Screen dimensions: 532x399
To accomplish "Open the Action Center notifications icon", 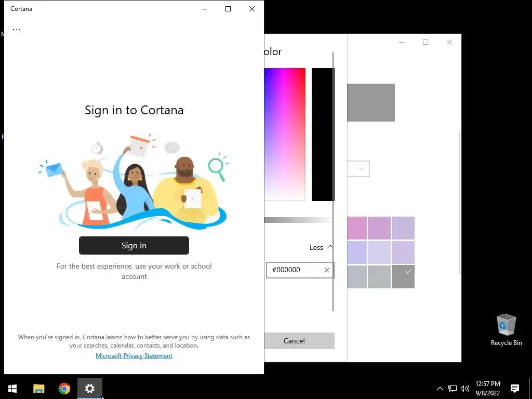I will point(515,389).
